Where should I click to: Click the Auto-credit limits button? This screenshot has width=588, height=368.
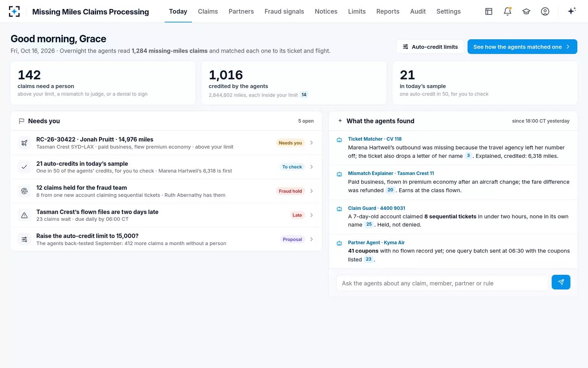pos(430,47)
